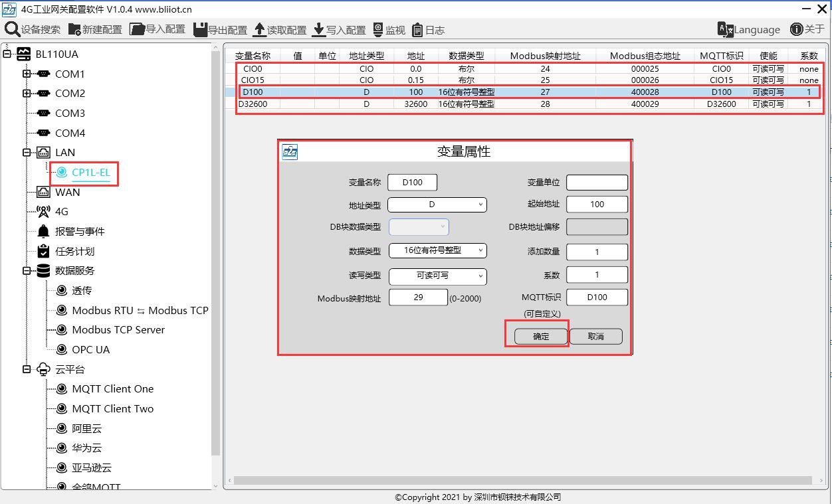
Task: Select the COM4 serial port icon
Action: [44, 133]
